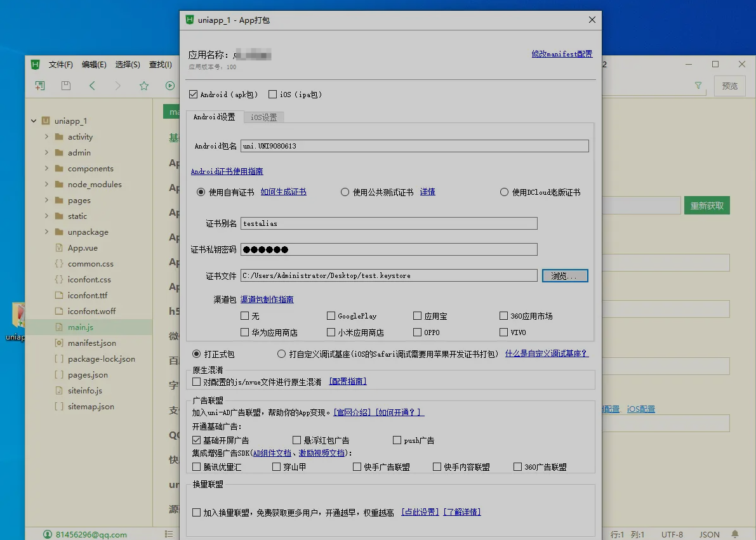Click the uniapp desktop shortcut icon
Image resolution: width=756 pixels, height=540 pixels.
pyautogui.click(x=18, y=315)
